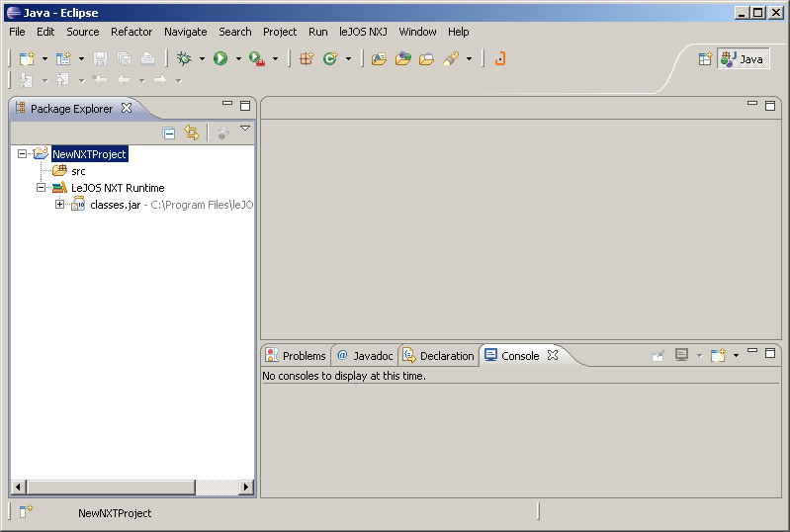
Task: Click the Print toolbar icon
Action: 147,59
